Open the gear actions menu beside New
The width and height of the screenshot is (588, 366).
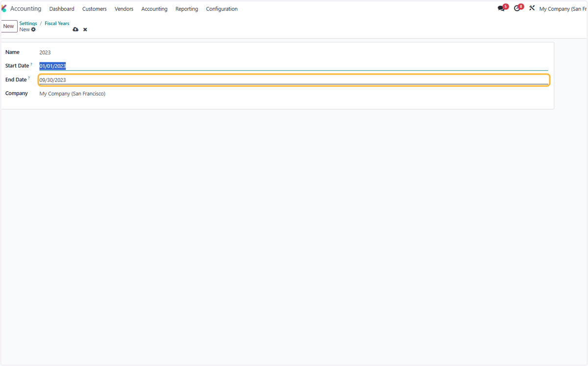pos(33,30)
